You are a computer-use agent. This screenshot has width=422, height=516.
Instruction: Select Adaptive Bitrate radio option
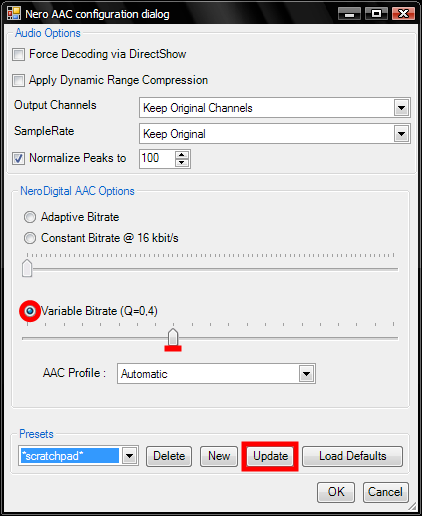point(30,217)
